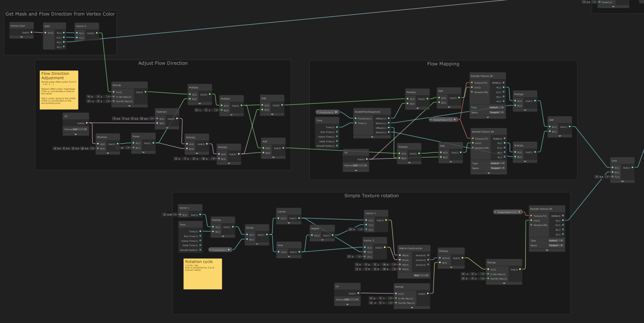Click the RotatePattern(T2) property in Simple Texture rotation

coord(508,212)
